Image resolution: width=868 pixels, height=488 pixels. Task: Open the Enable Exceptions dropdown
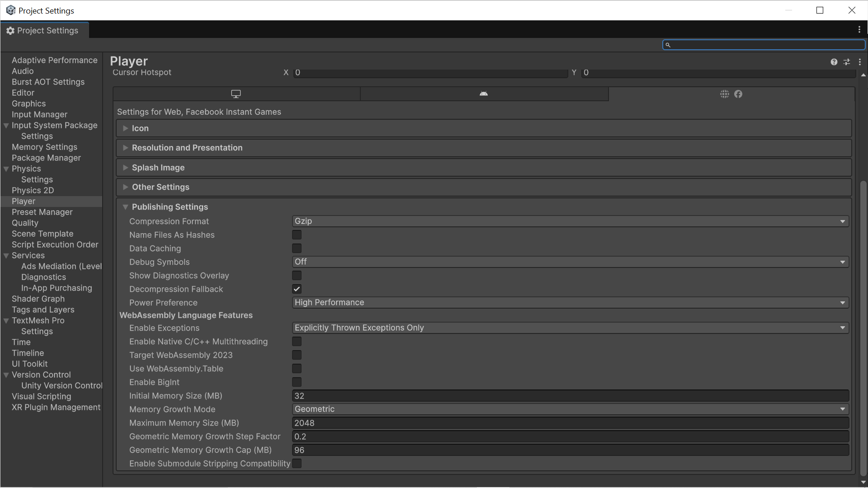coord(570,328)
